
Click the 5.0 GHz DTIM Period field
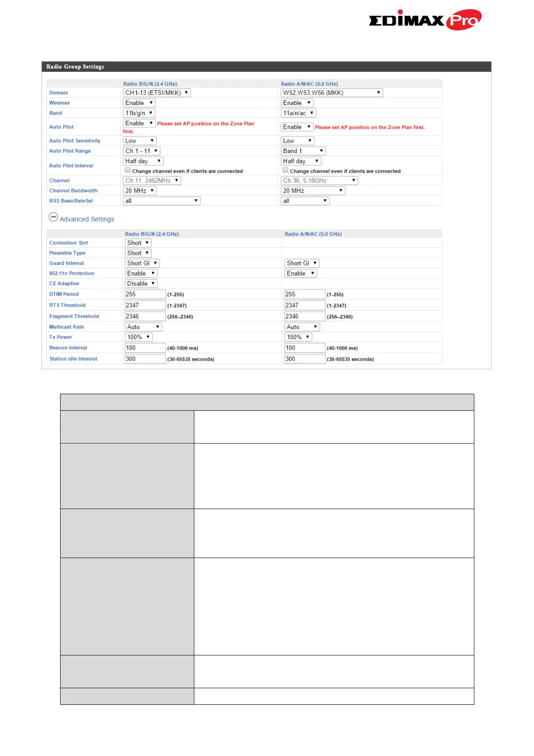pyautogui.click(x=305, y=294)
